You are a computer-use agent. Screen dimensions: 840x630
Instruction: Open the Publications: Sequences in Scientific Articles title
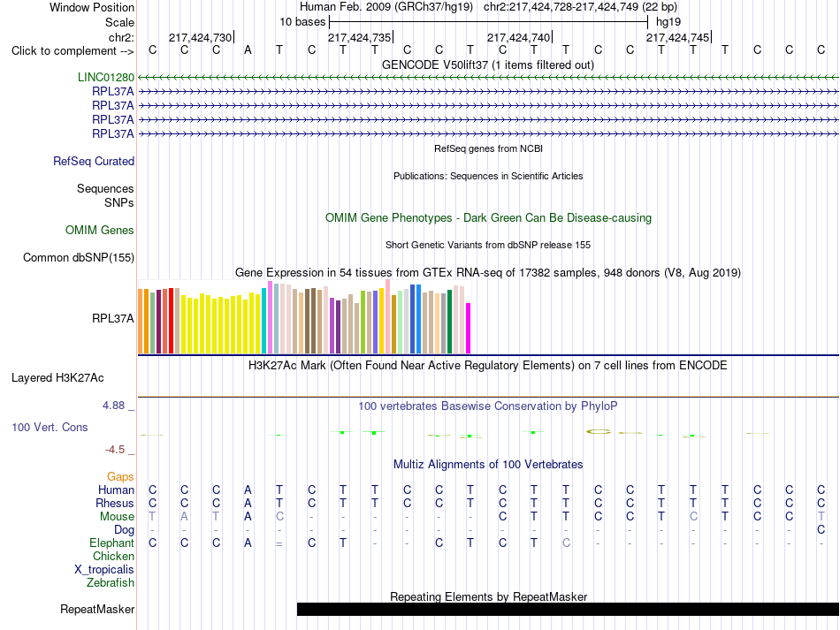click(x=488, y=176)
